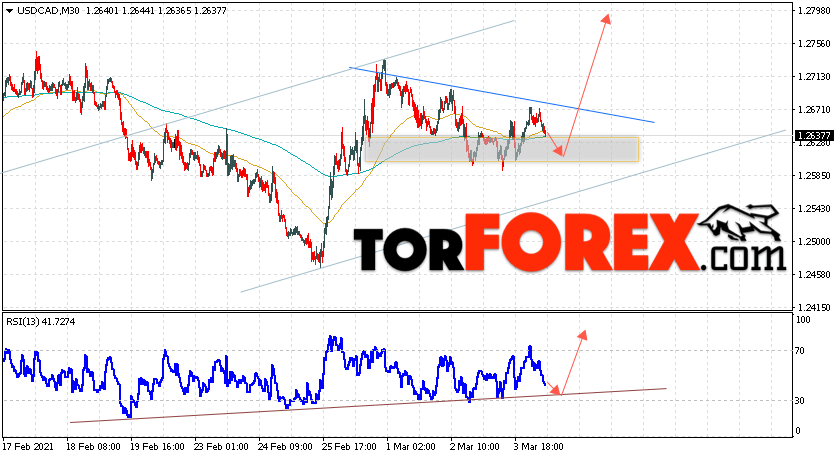Viewport: 838px width, 458px height.
Task: Select the blue descending trendline on the chart
Action: pyautogui.click(x=501, y=95)
